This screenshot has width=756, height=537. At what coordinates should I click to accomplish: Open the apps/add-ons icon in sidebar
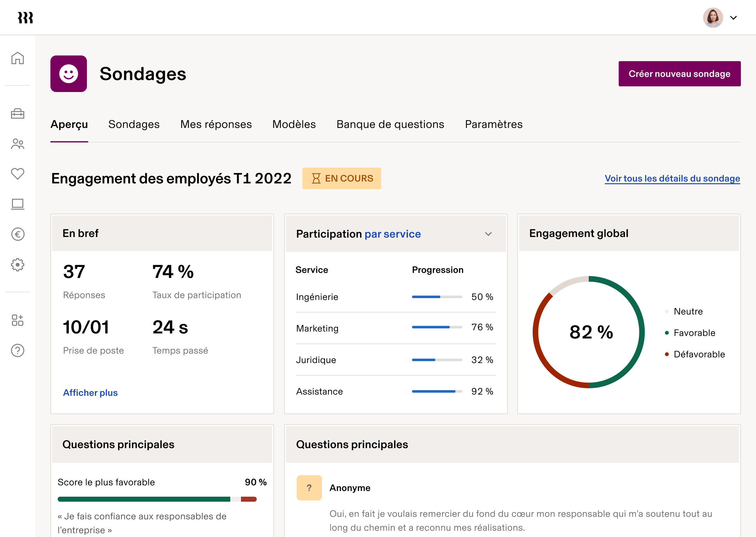coord(18,320)
